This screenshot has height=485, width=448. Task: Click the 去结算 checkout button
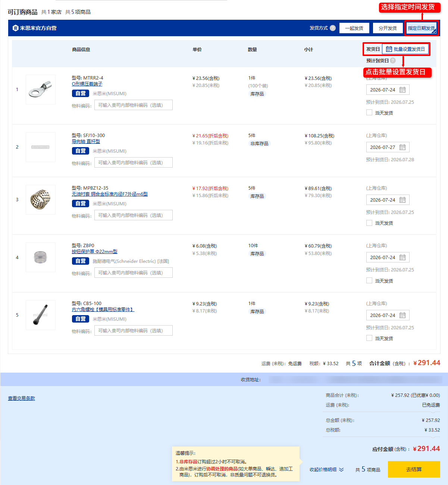pos(414,469)
